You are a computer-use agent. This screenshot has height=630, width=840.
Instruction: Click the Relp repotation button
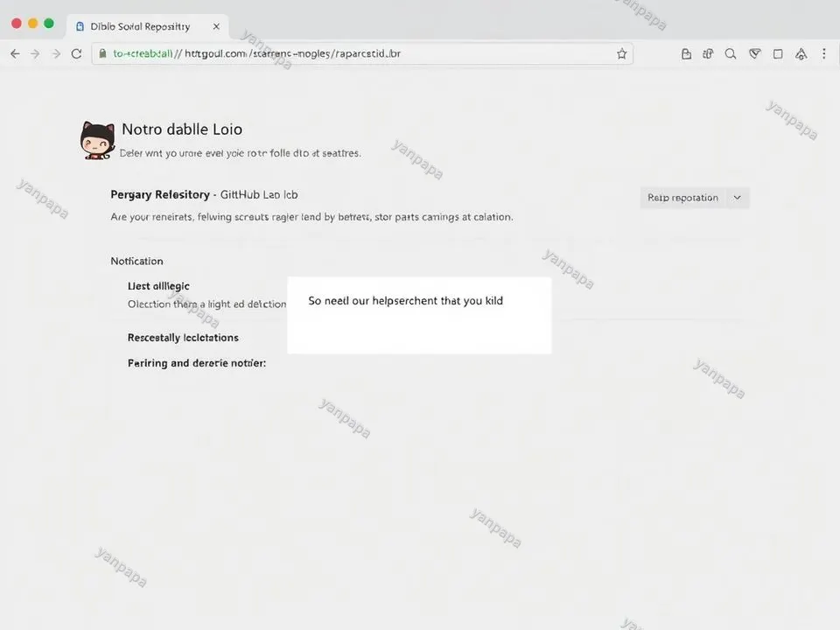(682, 198)
